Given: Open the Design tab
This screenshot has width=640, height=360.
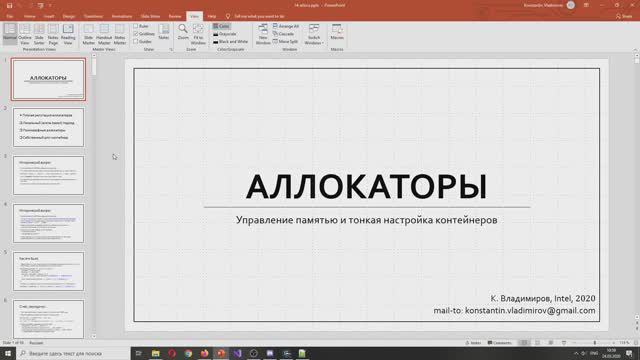Looking at the screenshot, I should pos(69,16).
